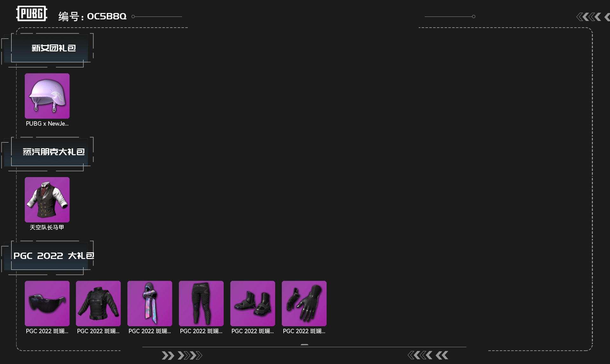The image size is (610, 364).
Task: Click the label under the glasses item
Action: point(47,331)
